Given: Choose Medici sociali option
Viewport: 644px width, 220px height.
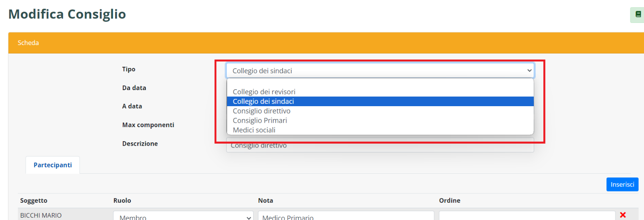Looking at the screenshot, I should (x=380, y=130).
